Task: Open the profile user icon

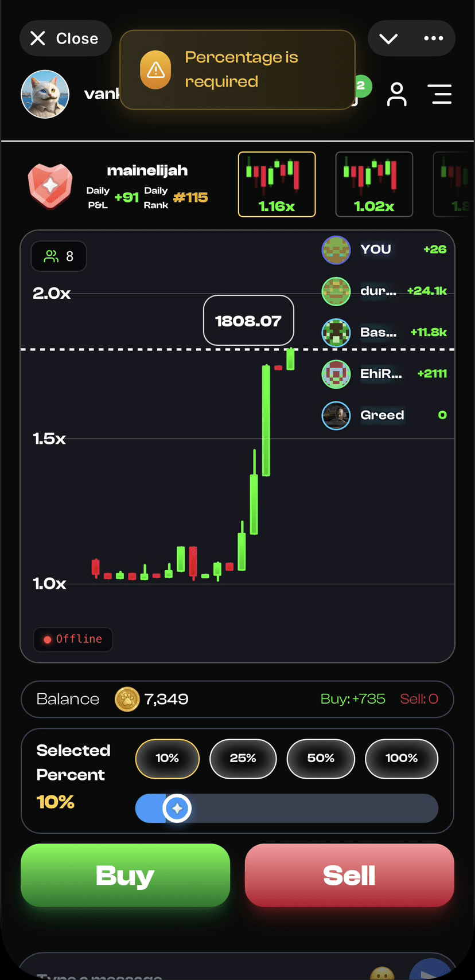Action: click(396, 95)
